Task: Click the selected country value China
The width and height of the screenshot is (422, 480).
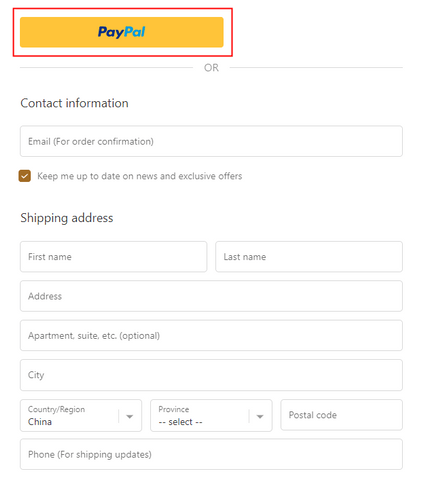Action: (x=40, y=422)
